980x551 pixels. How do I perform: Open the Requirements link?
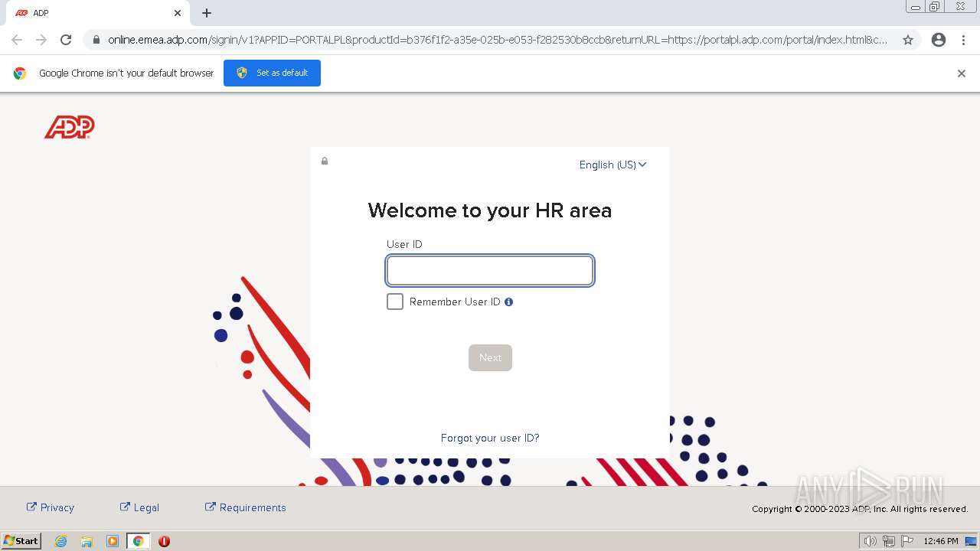(x=245, y=507)
